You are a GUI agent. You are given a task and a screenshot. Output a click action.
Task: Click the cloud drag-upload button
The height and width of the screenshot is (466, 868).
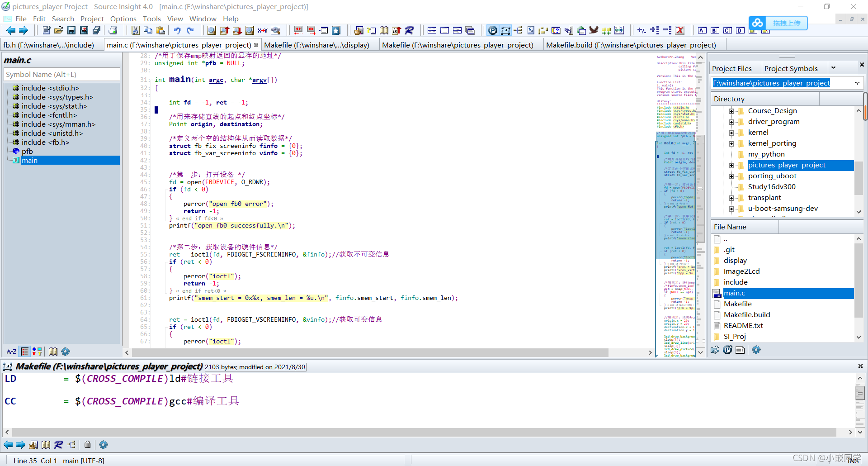click(778, 23)
